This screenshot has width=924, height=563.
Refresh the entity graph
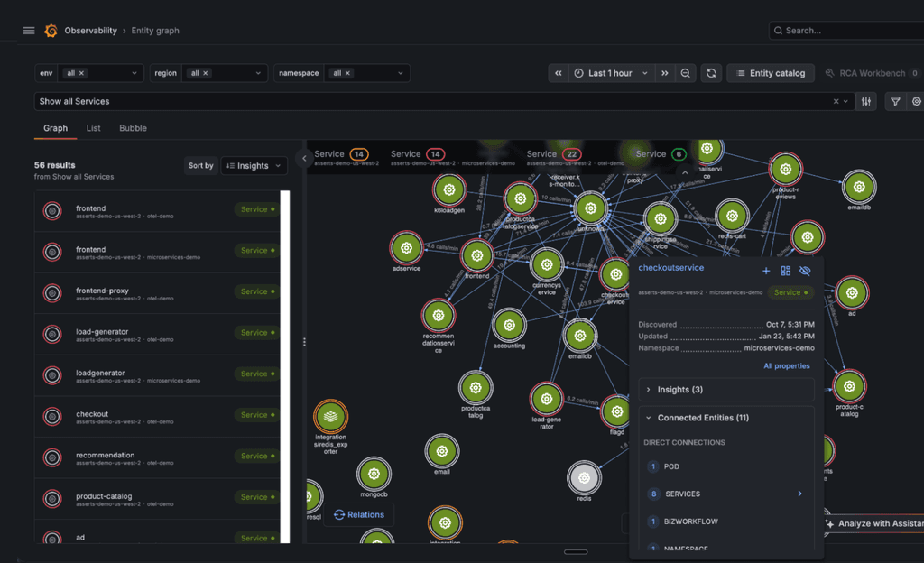point(711,73)
